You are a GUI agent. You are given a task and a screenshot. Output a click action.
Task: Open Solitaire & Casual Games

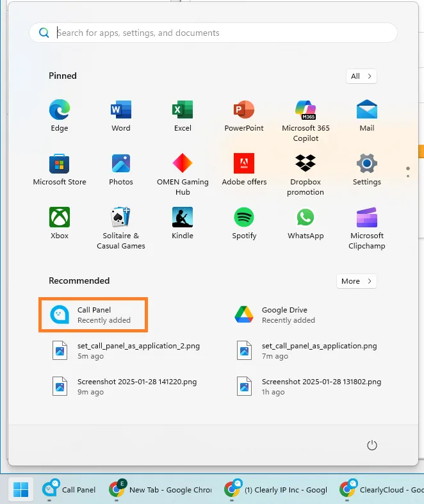coord(121,228)
